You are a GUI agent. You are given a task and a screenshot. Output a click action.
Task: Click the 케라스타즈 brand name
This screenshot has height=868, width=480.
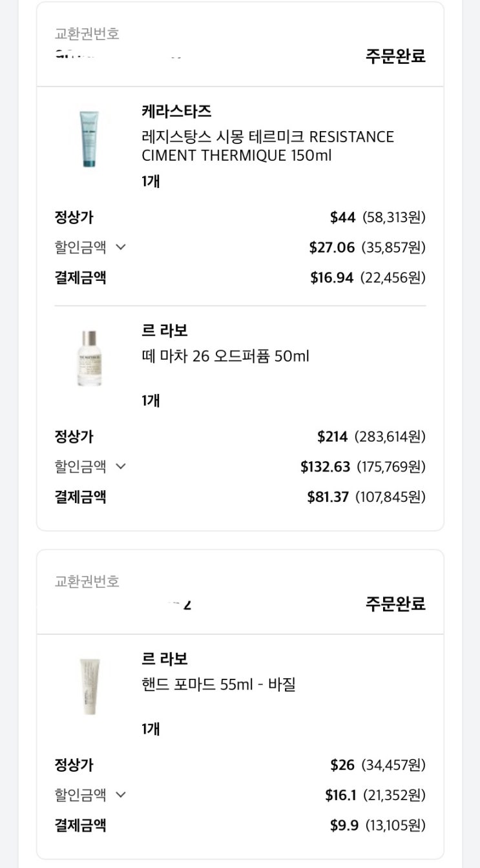176,111
